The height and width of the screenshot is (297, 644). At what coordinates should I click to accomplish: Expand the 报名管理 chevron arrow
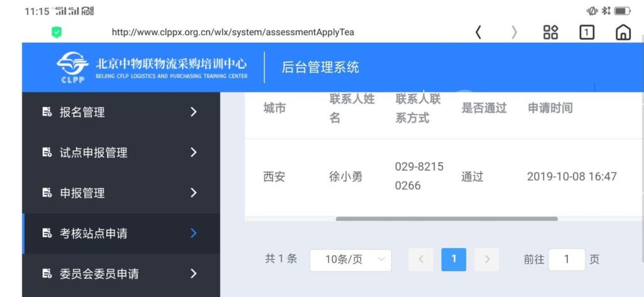193,112
